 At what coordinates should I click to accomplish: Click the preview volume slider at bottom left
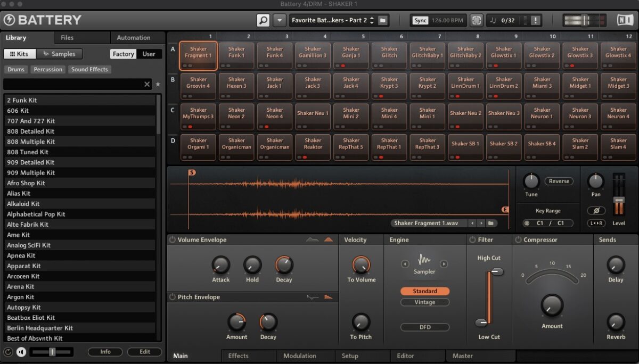click(x=52, y=352)
